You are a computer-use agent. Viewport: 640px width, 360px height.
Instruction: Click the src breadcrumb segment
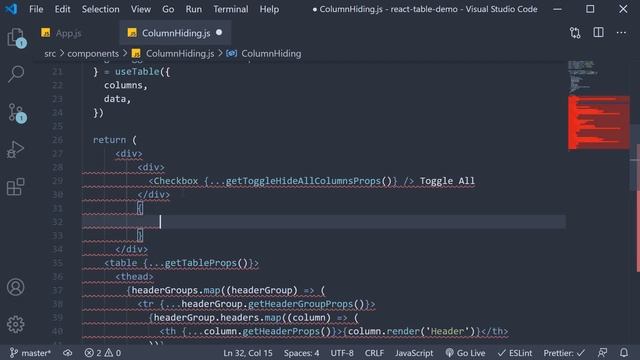coord(50,53)
